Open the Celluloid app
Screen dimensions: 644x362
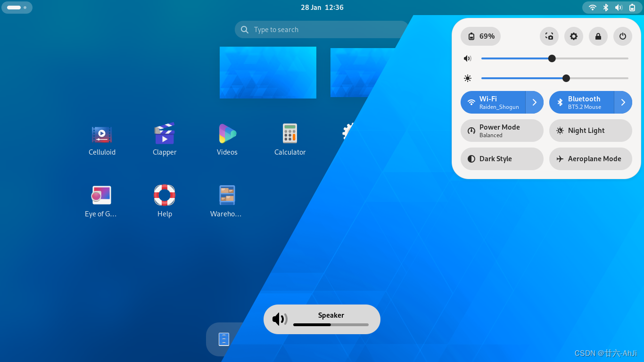pos(102,140)
